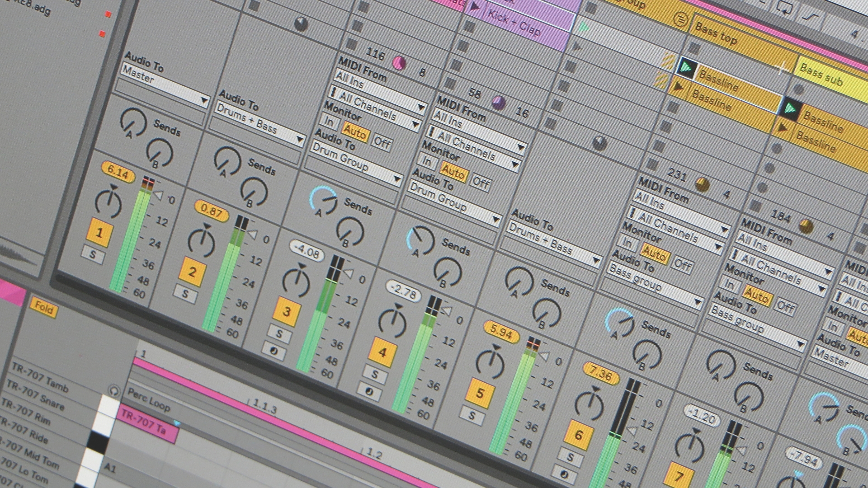Click the Send A knob on track 1
This screenshot has height=488, width=868.
point(133,122)
